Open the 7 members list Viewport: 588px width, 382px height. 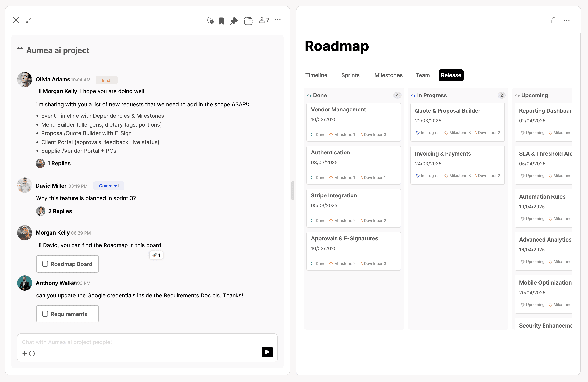[x=264, y=20]
